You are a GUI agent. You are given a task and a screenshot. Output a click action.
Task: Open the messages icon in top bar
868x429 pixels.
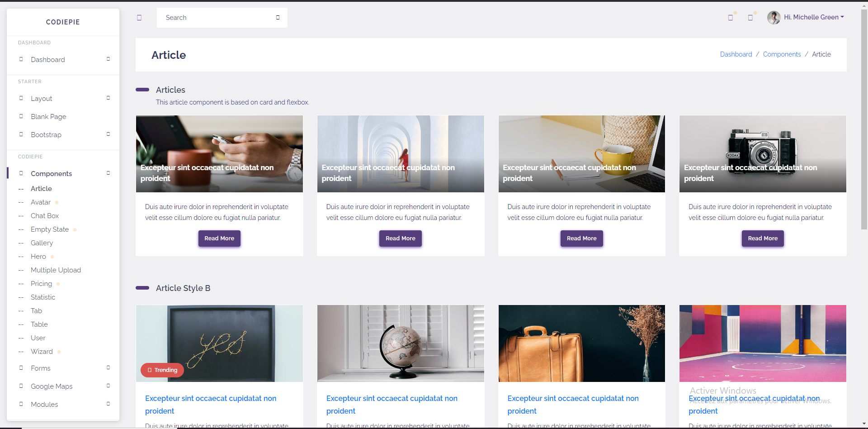(x=731, y=18)
